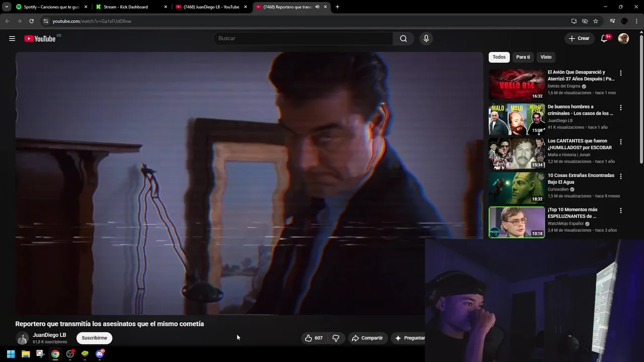
Task: Open the OBS icon in the taskbar
Action: [x=70, y=354]
